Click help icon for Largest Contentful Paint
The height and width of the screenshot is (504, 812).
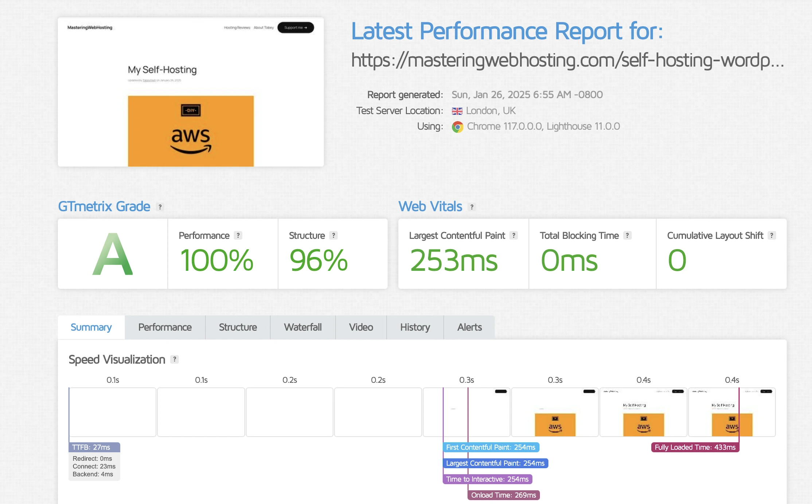514,236
